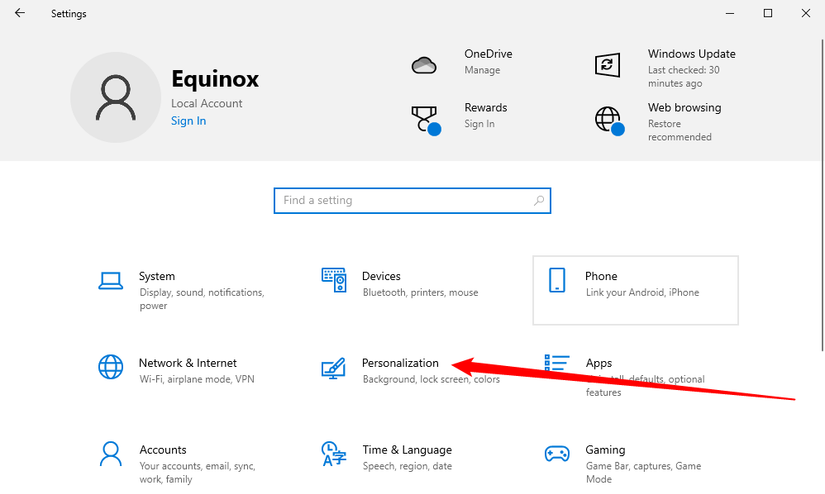The width and height of the screenshot is (825, 494).
Task: Open the Devices settings label
Action: click(381, 276)
